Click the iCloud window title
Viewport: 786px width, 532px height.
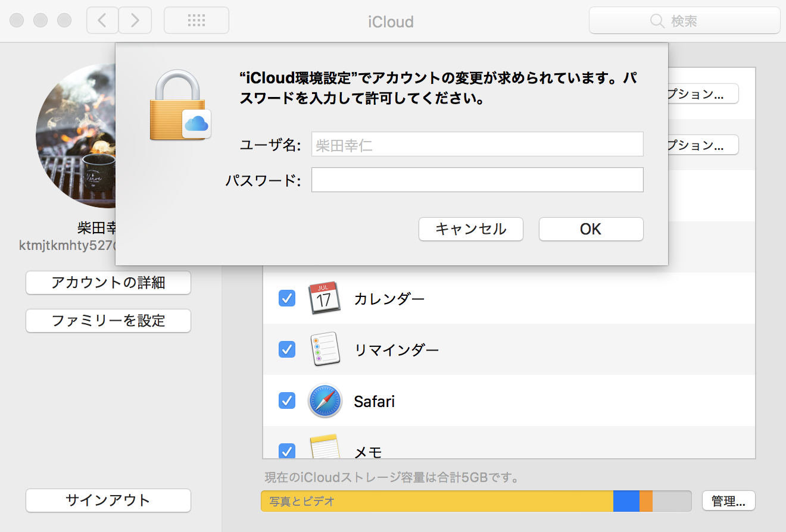coord(391,22)
